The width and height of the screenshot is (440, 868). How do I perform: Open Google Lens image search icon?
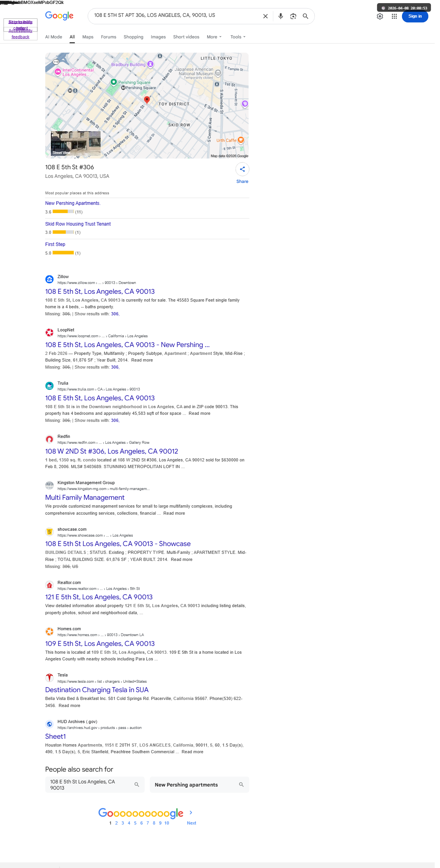[x=293, y=16]
